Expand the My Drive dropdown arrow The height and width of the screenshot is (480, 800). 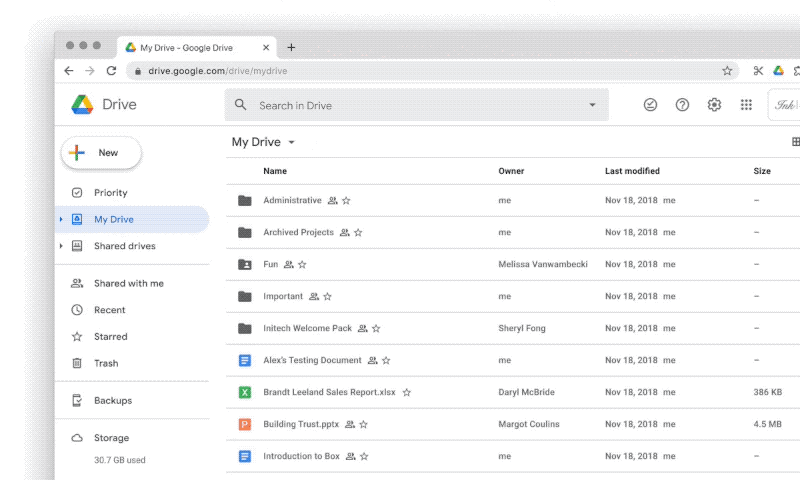[x=291, y=143]
